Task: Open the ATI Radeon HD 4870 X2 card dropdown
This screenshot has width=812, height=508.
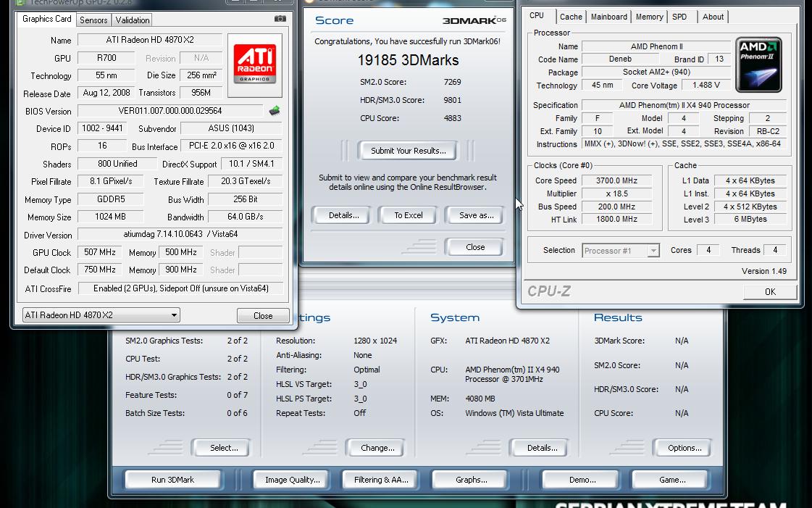Action: coord(101,315)
